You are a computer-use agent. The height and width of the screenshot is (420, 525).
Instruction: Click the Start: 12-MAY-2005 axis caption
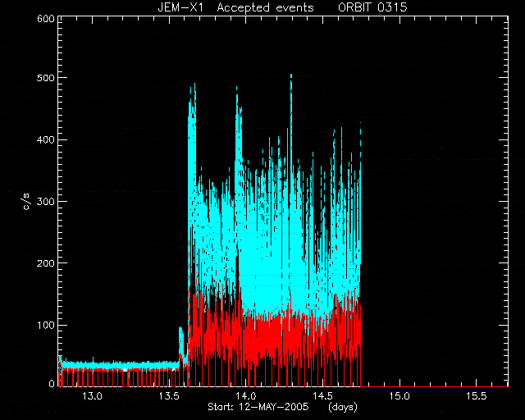click(258, 407)
